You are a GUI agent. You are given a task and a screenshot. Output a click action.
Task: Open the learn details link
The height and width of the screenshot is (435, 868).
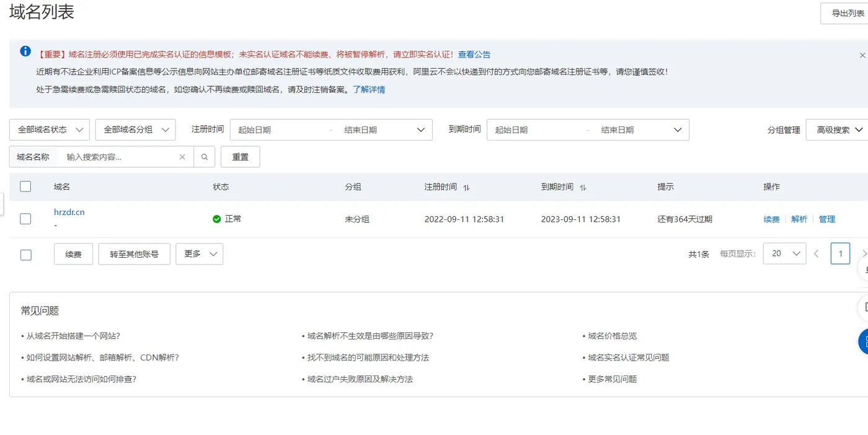(369, 89)
